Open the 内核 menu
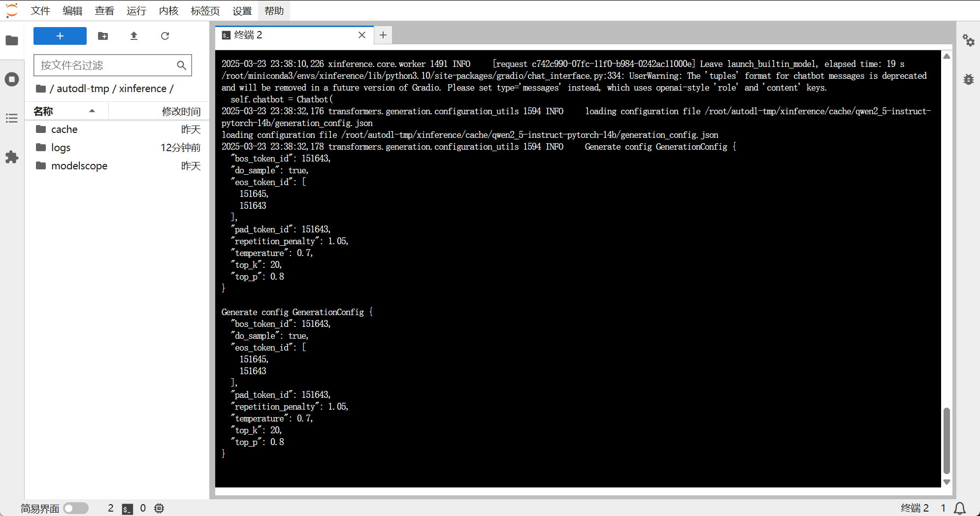 [x=168, y=11]
